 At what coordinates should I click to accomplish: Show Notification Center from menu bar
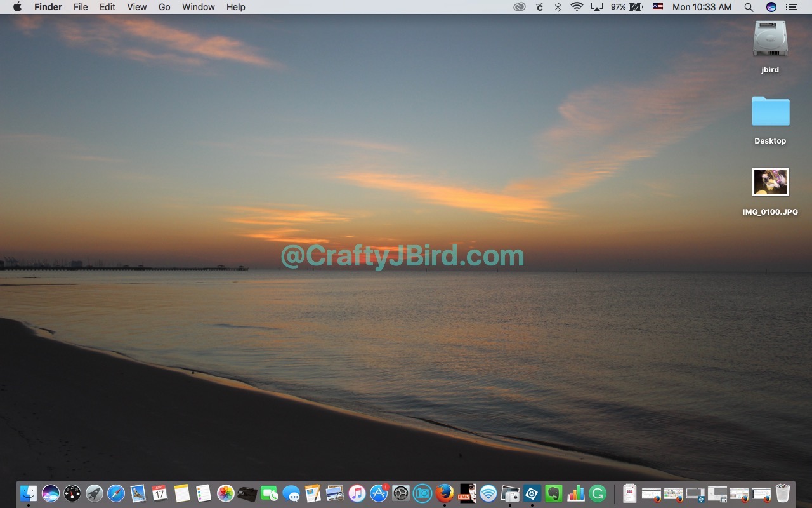(x=791, y=7)
